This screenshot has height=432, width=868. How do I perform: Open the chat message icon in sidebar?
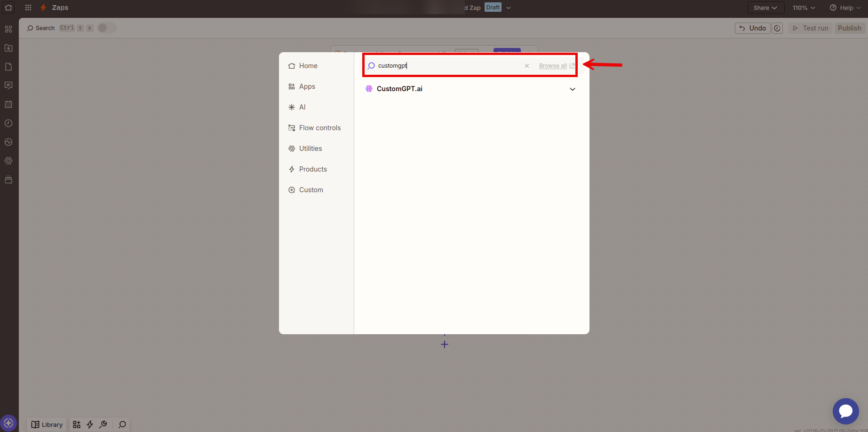pos(8,86)
